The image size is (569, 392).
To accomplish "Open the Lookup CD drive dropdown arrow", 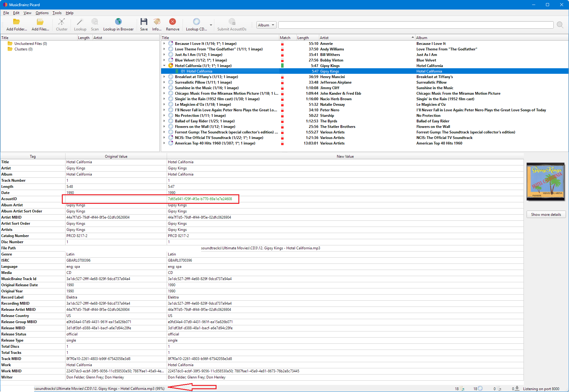I will tap(211, 25).
